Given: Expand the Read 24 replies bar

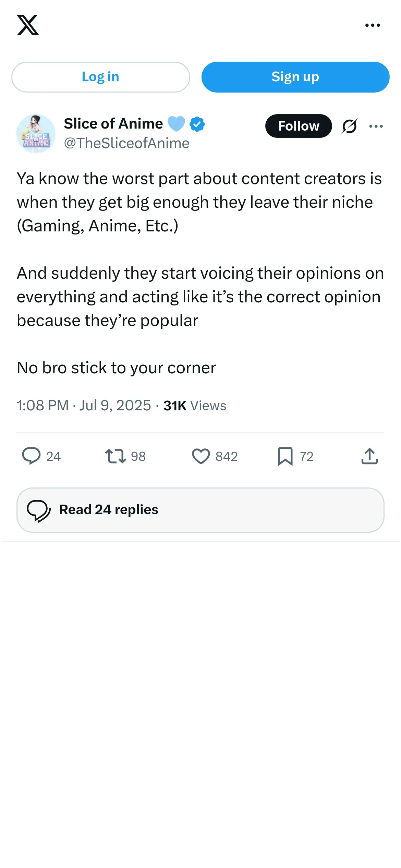Looking at the screenshot, I should [200, 510].
